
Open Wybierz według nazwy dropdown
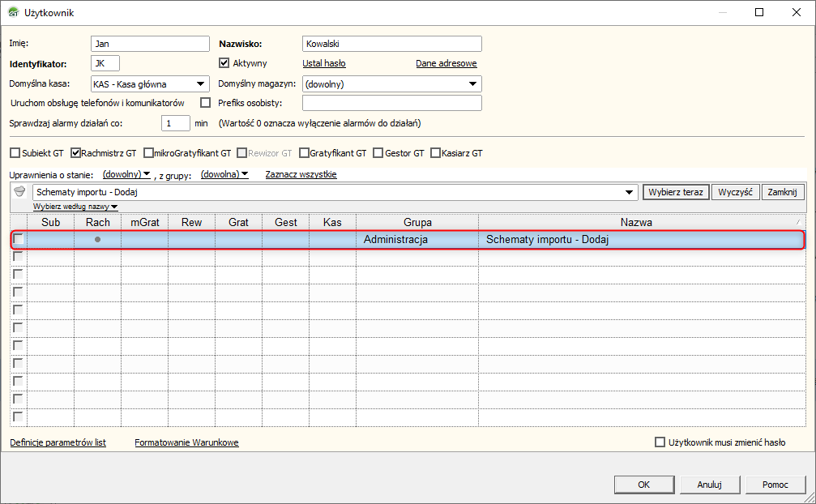(x=75, y=207)
